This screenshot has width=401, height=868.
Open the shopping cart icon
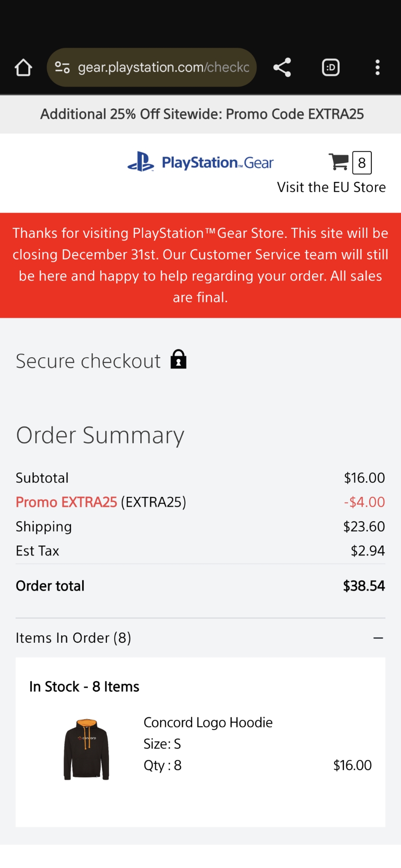tap(338, 162)
